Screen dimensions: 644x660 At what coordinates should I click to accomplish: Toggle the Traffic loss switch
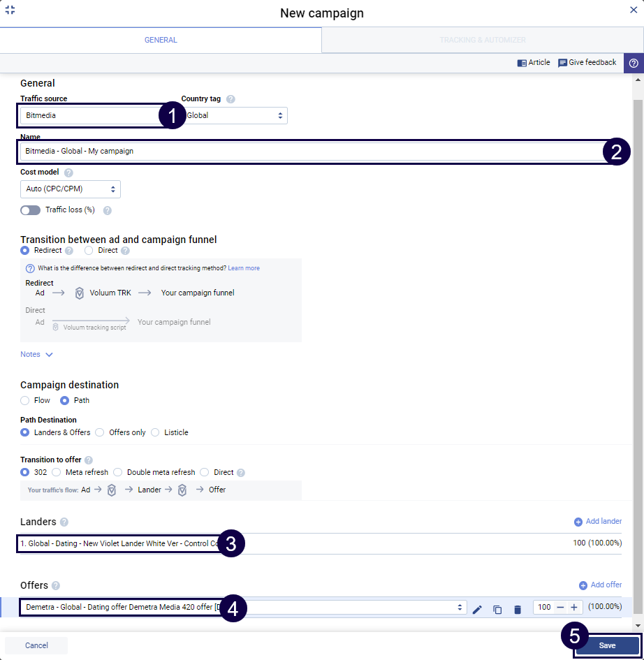[x=30, y=210]
